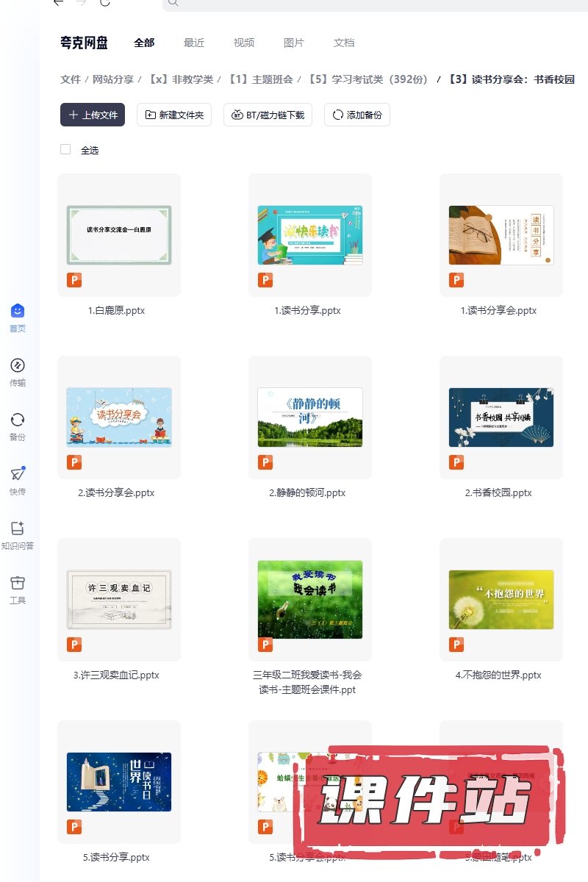Open the 首页 home sidebar icon
Viewport: 588px width, 882px height.
coord(18,312)
